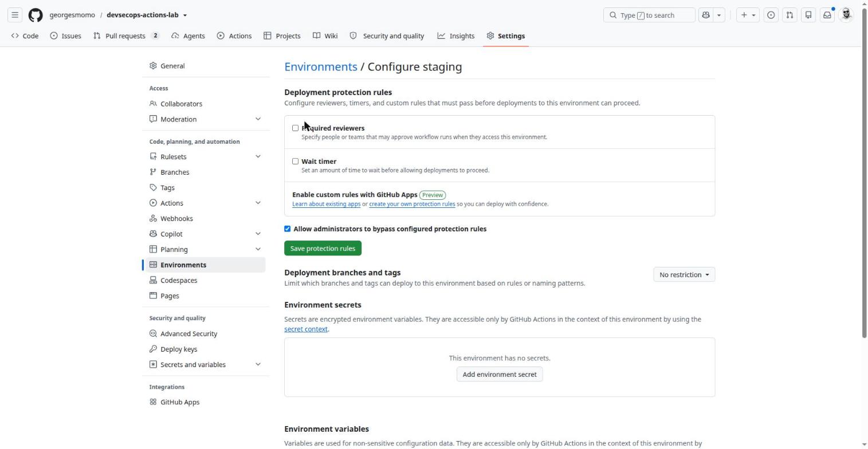This screenshot has height=449, width=868.
Task: Open the notifications inbox icon
Action: click(827, 15)
